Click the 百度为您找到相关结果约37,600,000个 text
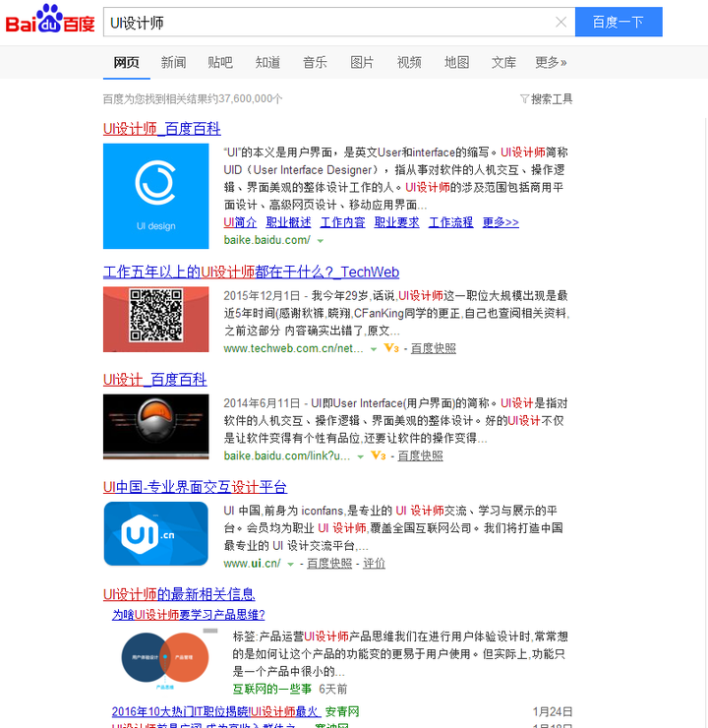Image resolution: width=708 pixels, height=728 pixels. point(193,99)
